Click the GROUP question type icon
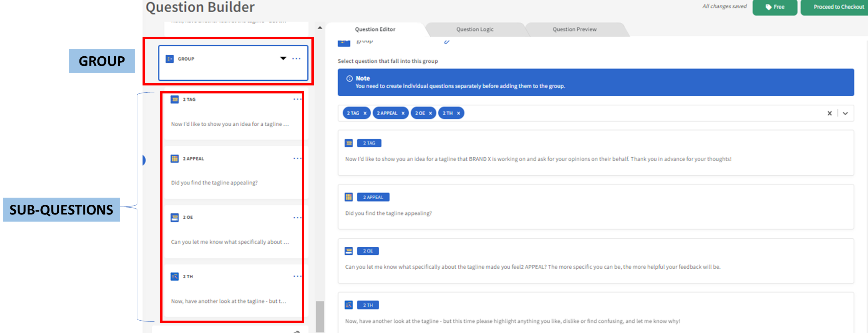 [x=170, y=59]
